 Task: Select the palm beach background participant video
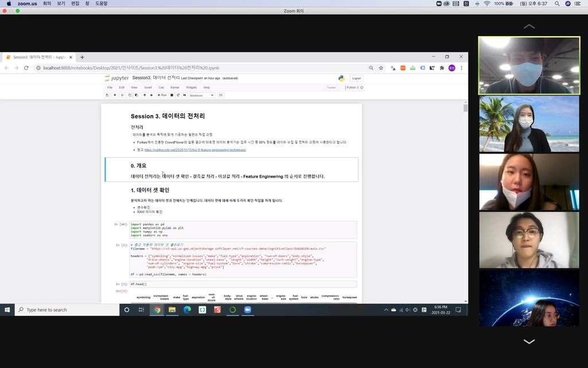[529, 124]
